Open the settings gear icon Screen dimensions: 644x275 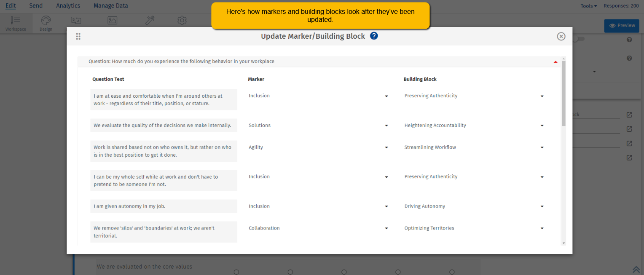click(x=182, y=20)
